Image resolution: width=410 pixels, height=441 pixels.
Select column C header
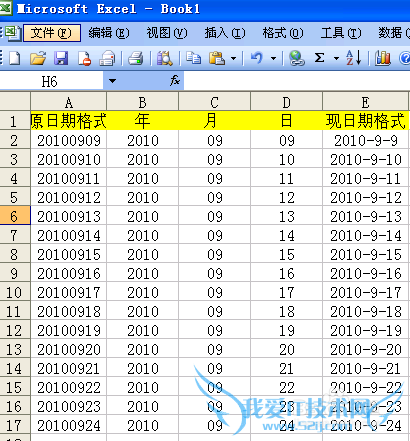point(215,102)
